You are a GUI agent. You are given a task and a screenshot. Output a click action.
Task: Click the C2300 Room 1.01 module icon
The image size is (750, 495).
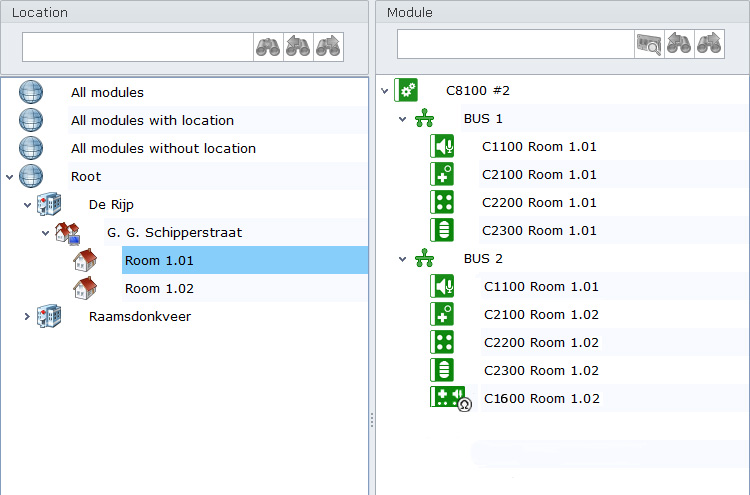442,230
